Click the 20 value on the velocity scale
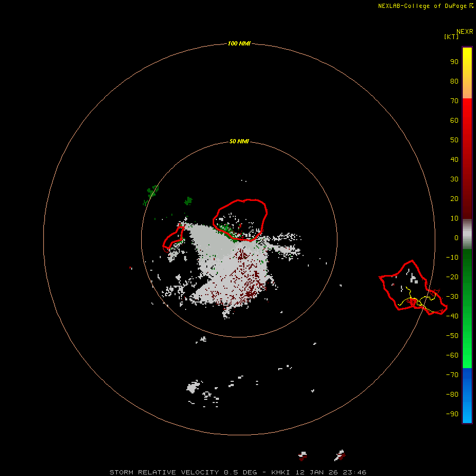Viewport: 476px width, 476px height. click(x=454, y=199)
